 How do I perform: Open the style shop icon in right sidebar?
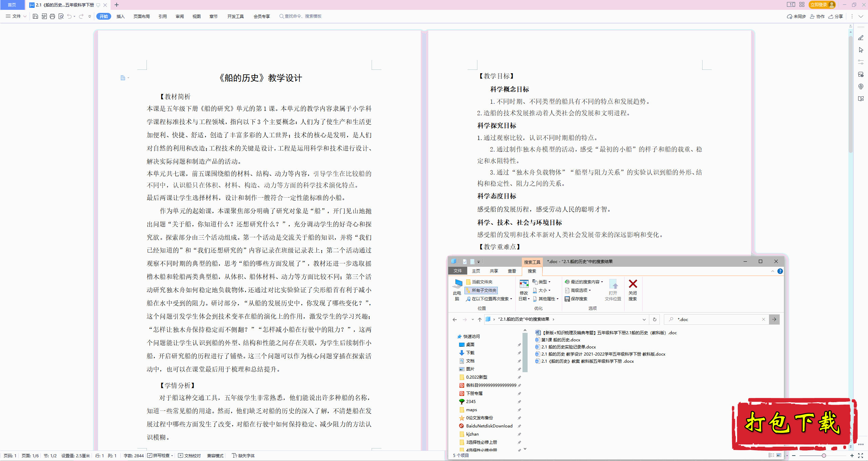(x=861, y=74)
